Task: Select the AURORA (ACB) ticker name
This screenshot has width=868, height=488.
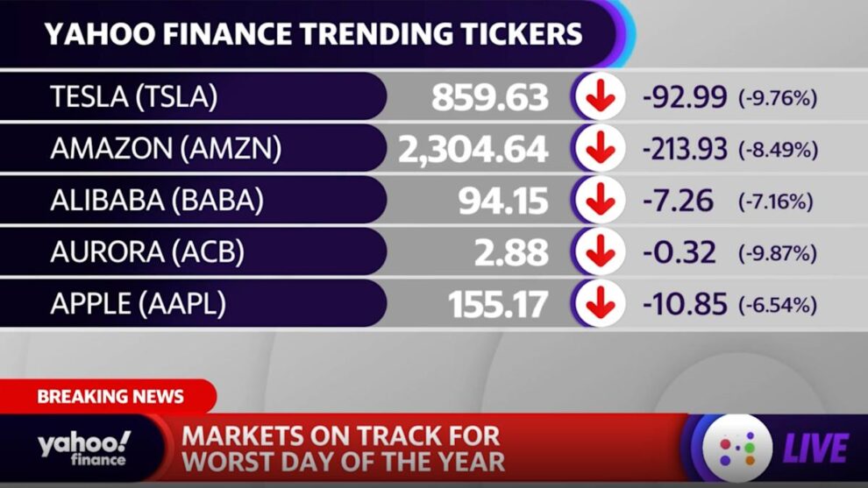Action: pyautogui.click(x=147, y=252)
